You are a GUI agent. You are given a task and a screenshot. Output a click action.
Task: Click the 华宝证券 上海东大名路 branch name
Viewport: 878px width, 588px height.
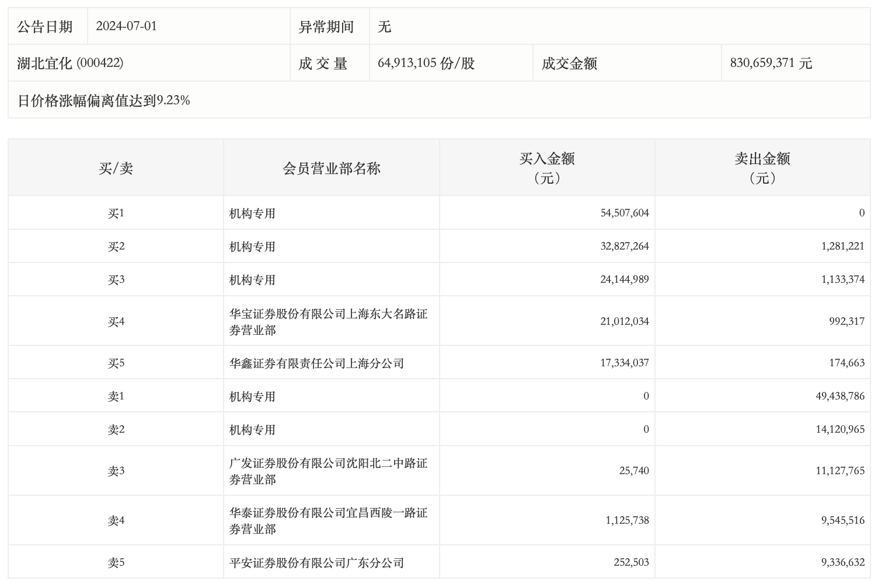click(x=328, y=321)
